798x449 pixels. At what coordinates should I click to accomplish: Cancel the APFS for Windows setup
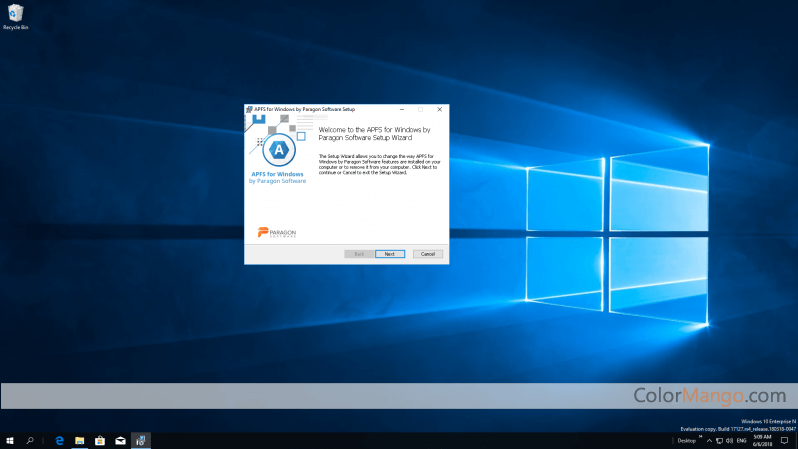point(427,254)
